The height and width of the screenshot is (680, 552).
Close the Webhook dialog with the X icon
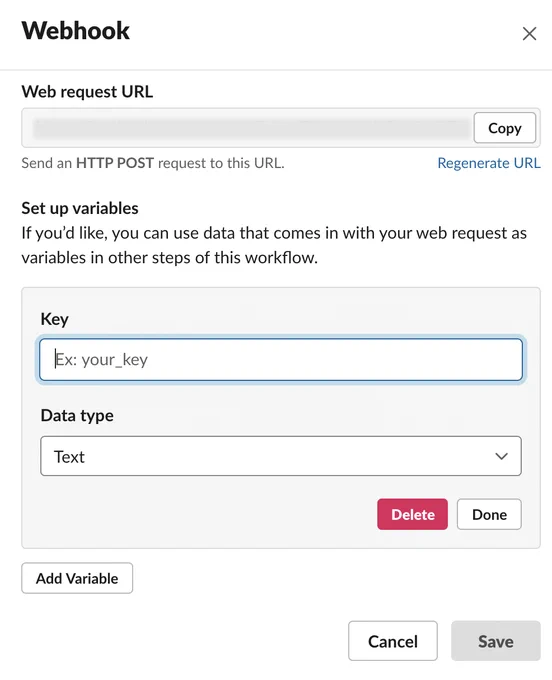(529, 33)
